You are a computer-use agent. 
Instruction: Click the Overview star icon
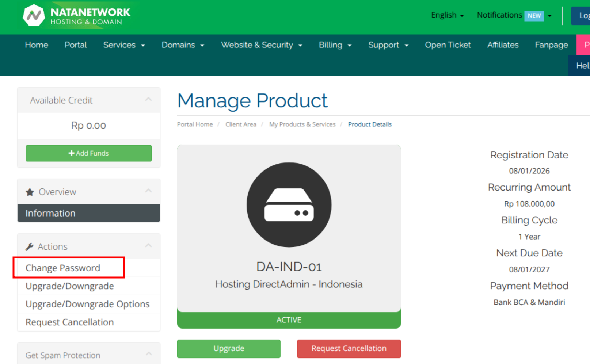tap(30, 192)
